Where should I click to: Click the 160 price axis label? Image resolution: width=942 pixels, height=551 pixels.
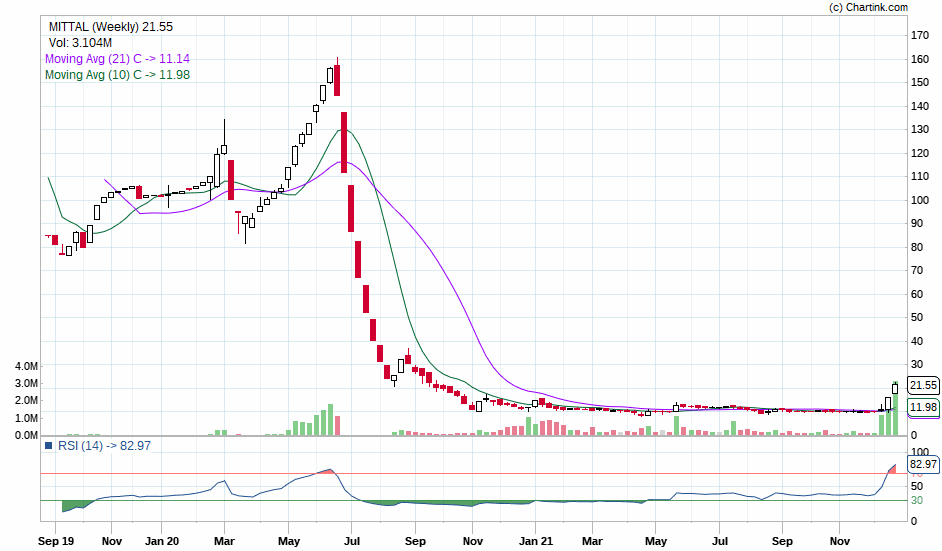pyautogui.click(x=920, y=59)
